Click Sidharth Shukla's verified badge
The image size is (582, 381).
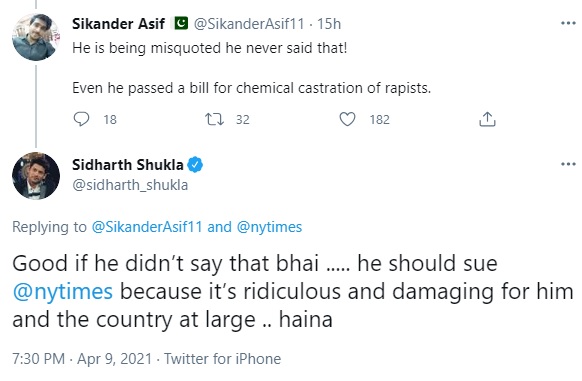tap(195, 165)
